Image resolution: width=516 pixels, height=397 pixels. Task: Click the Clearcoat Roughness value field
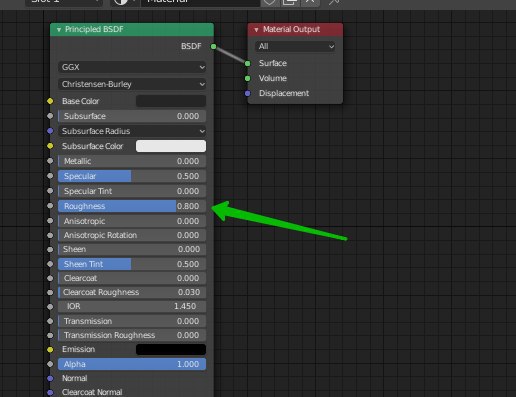(x=132, y=292)
